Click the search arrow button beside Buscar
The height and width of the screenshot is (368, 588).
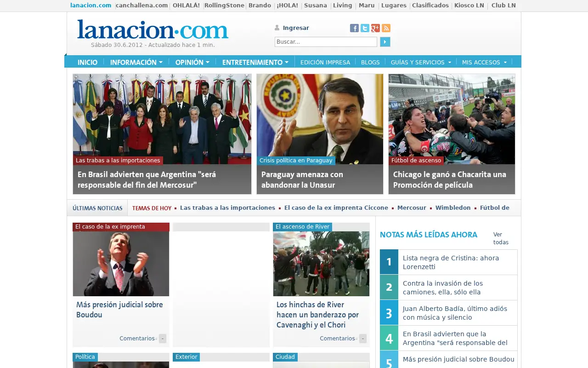[385, 42]
